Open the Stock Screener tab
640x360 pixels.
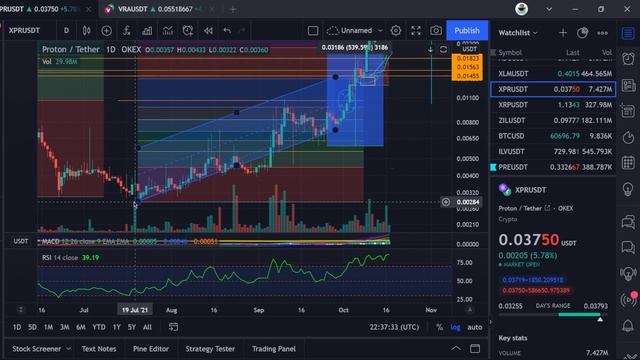point(41,349)
